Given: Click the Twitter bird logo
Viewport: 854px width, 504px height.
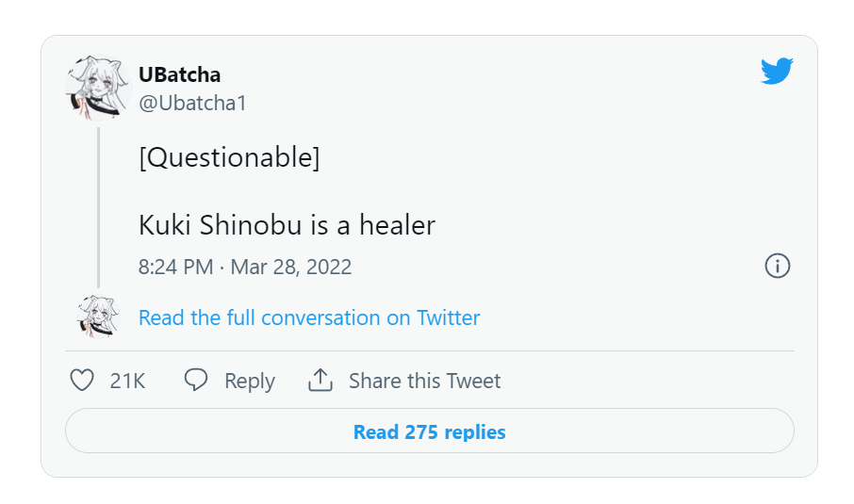Looking at the screenshot, I should coord(777,72).
